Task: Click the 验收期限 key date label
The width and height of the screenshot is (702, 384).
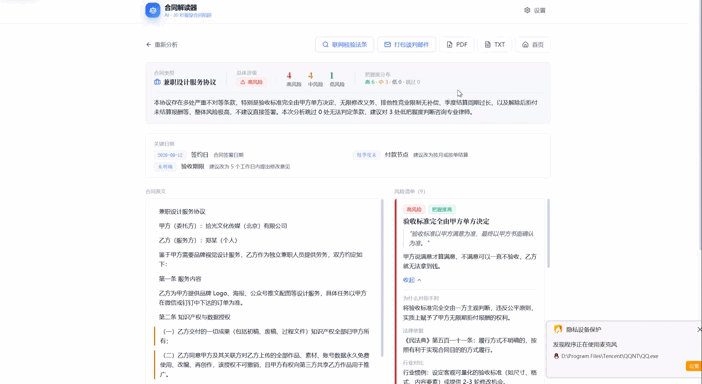Action: point(193,166)
